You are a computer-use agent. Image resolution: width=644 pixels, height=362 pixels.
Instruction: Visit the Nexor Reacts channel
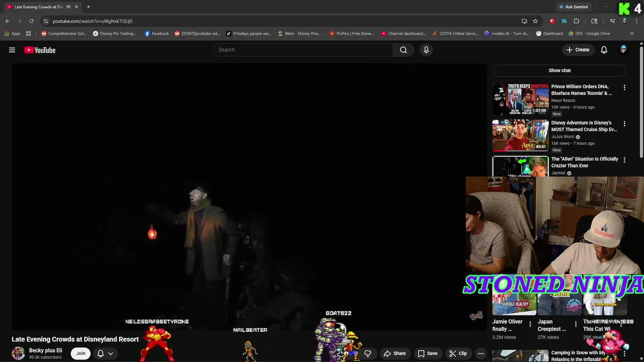[563, 101]
